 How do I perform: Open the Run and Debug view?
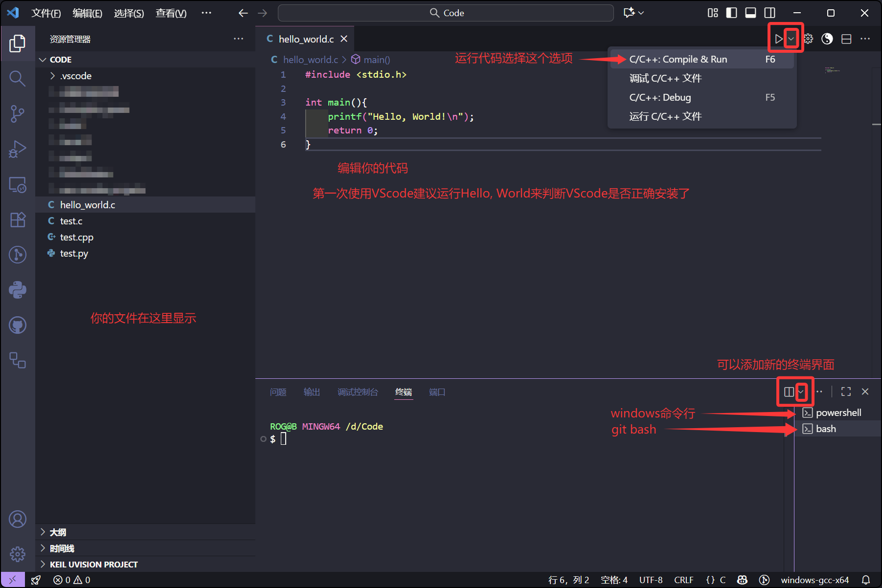coord(18,149)
